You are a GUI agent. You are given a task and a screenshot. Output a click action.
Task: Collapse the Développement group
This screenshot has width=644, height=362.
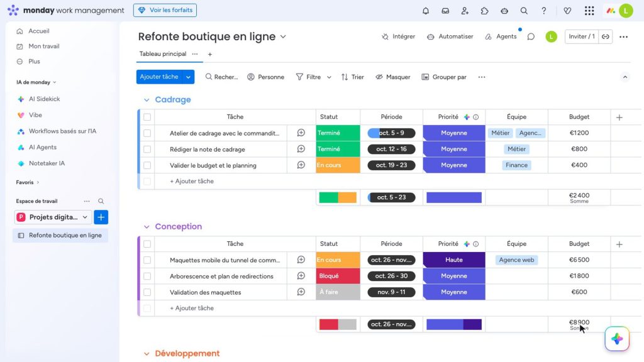147,353
